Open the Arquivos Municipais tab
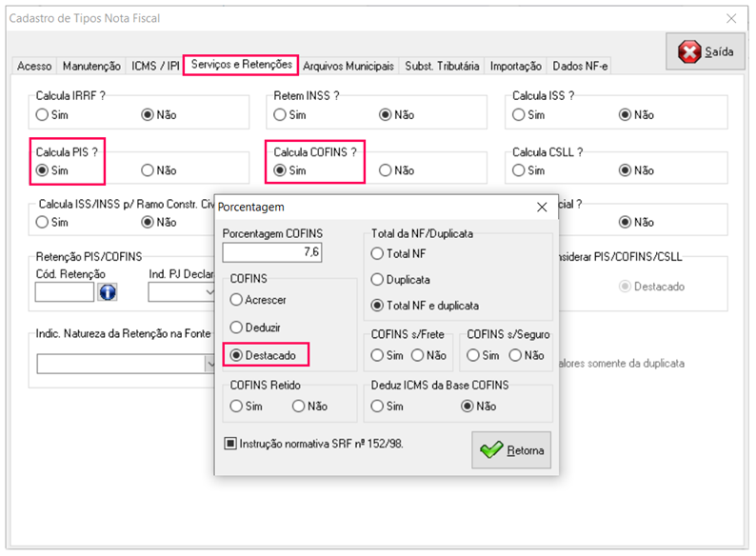 tap(348, 66)
